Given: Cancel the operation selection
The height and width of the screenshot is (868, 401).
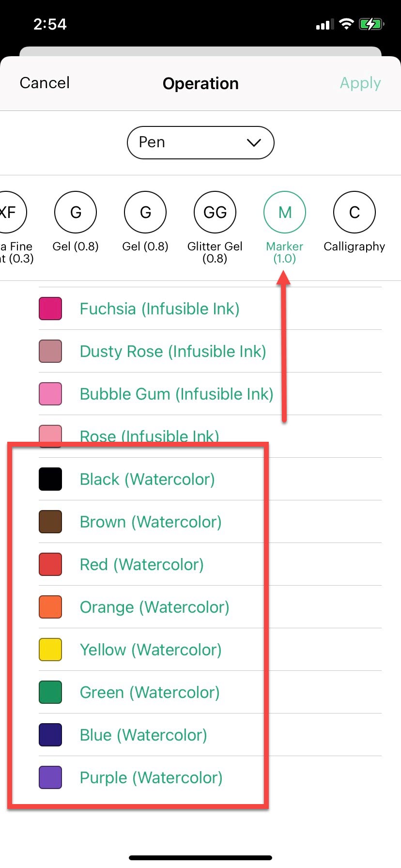Looking at the screenshot, I should pyautogui.click(x=44, y=83).
